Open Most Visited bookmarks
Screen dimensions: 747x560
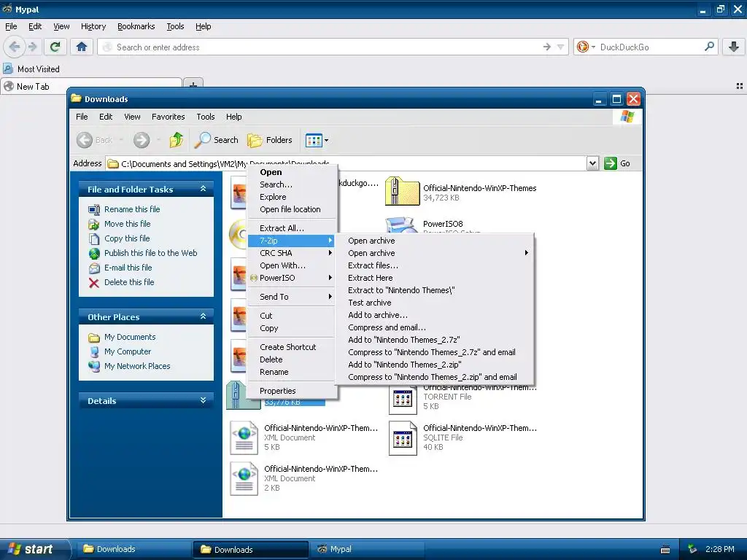tap(31, 69)
